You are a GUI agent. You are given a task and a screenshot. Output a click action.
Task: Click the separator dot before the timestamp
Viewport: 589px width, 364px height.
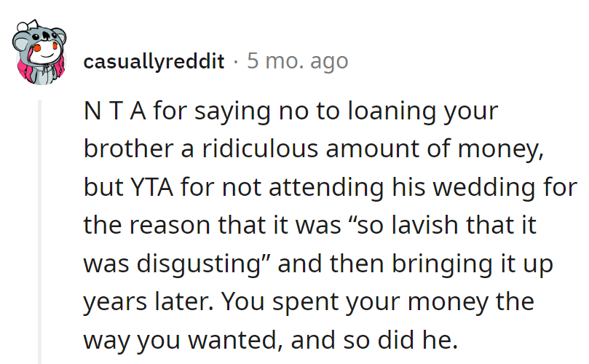click(x=236, y=61)
